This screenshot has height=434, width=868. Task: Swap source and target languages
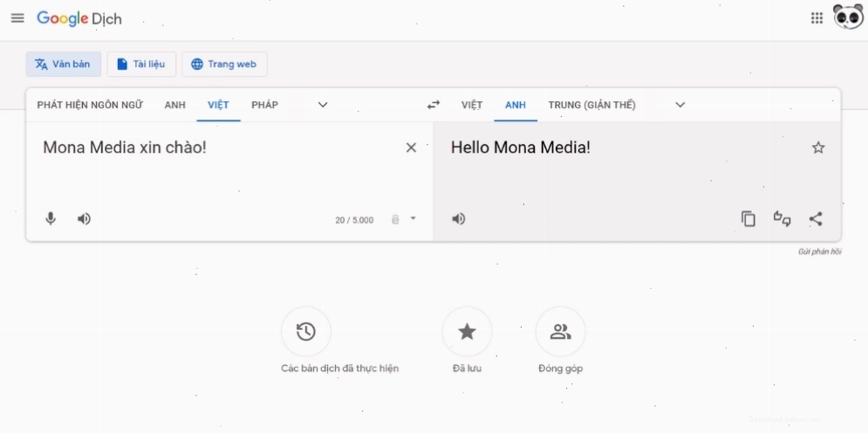(x=434, y=105)
